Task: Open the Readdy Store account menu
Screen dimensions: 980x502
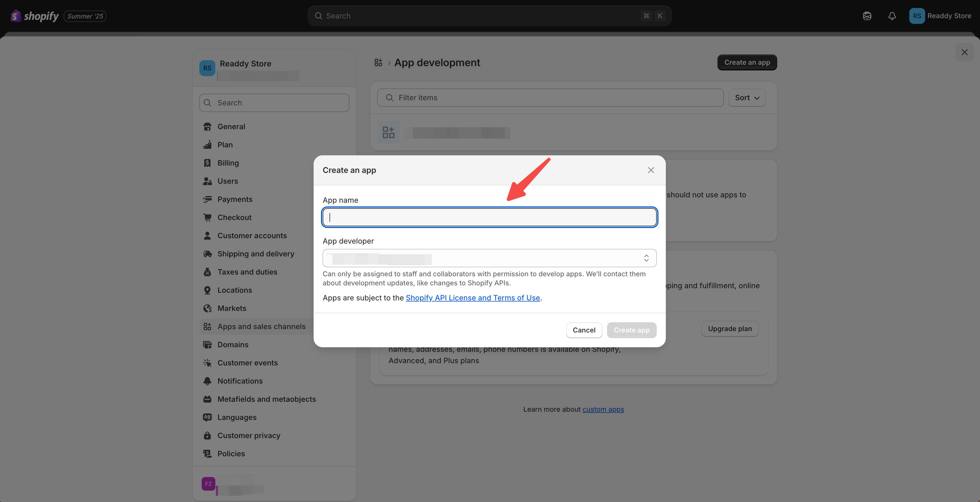Action: point(940,16)
